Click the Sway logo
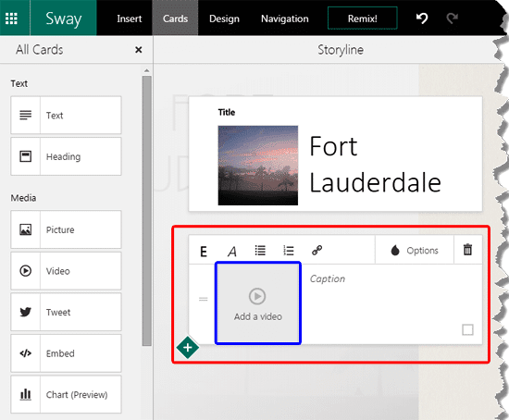The width and height of the screenshot is (509, 420). coord(64,19)
